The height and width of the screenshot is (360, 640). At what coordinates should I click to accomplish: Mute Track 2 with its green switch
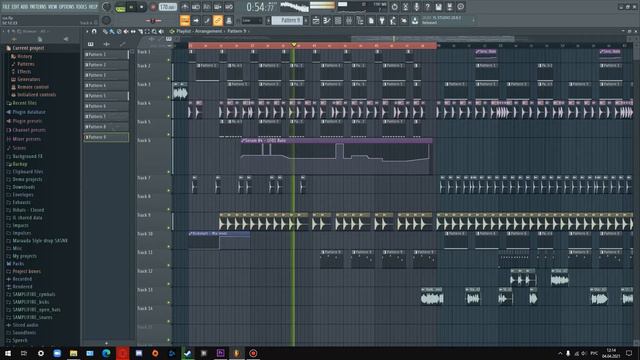(169, 78)
